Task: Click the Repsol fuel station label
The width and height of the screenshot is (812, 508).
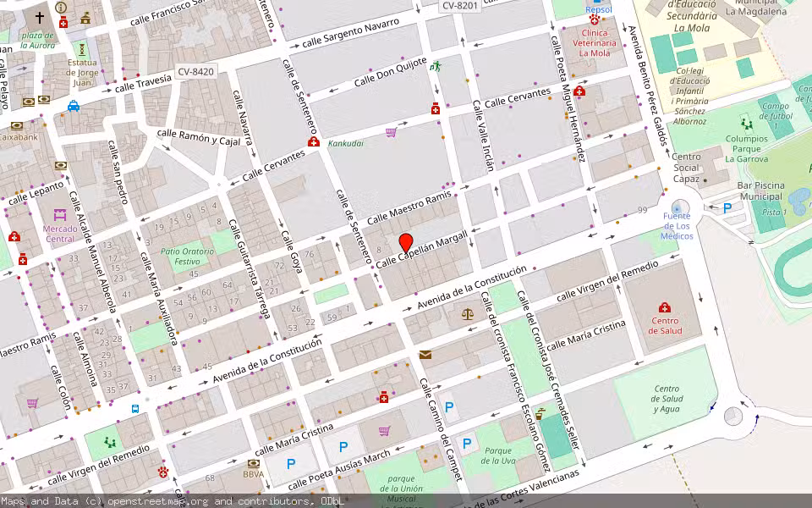Action: pyautogui.click(x=599, y=9)
